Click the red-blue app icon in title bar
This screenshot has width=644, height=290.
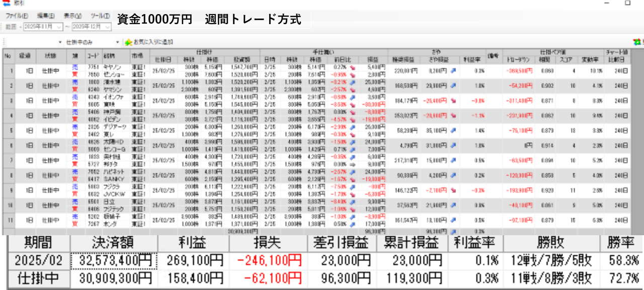(x=6, y=3)
